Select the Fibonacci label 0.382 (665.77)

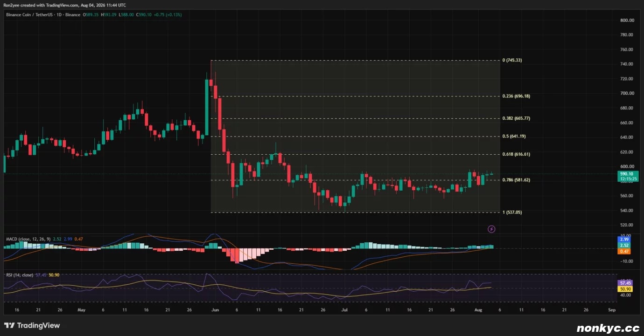pyautogui.click(x=516, y=118)
